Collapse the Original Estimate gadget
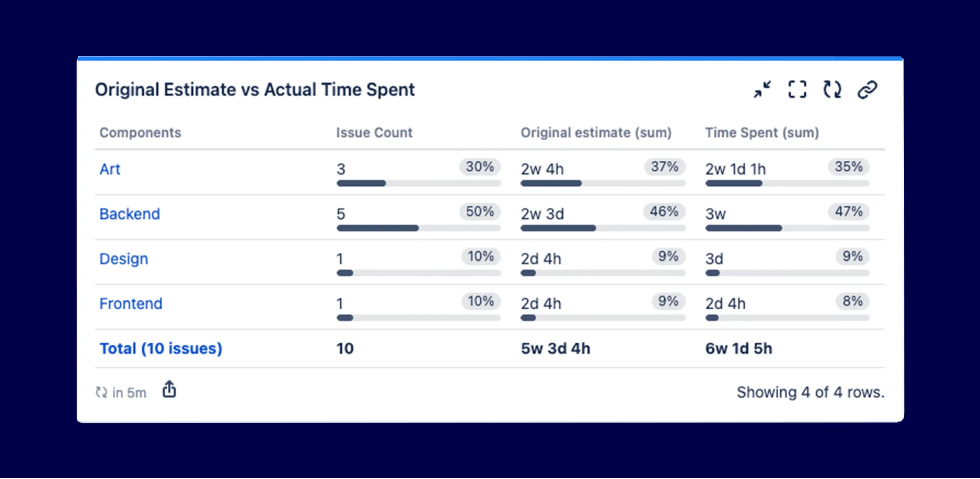This screenshot has height=479, width=980. coord(763,89)
